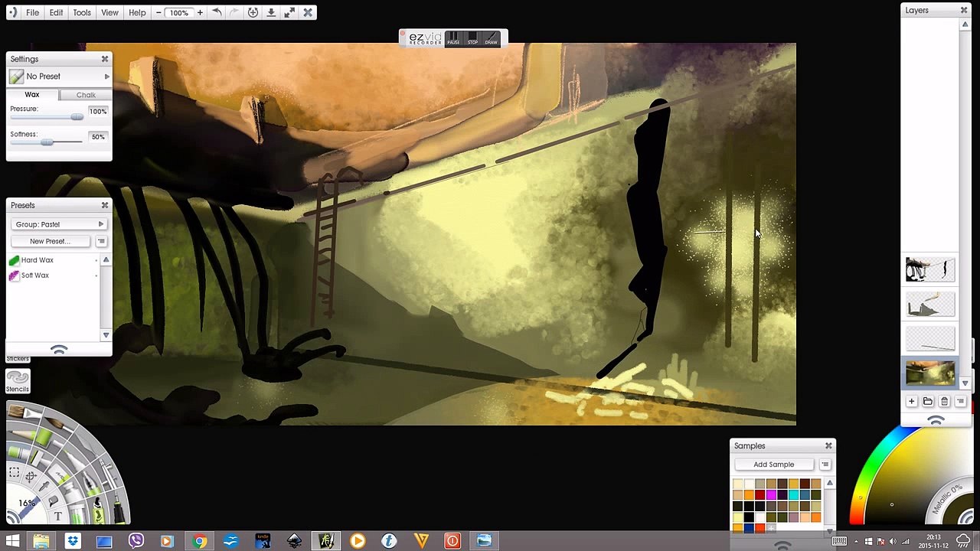Click the download arrow icon in menu bar

pos(271,12)
